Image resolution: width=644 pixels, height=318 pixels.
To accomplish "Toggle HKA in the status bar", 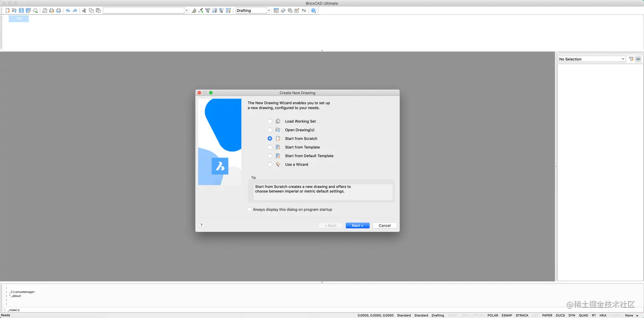I will point(603,315).
